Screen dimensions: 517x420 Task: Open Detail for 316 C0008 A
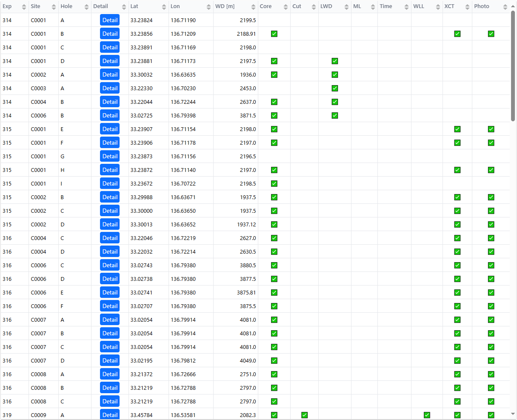[110, 374]
